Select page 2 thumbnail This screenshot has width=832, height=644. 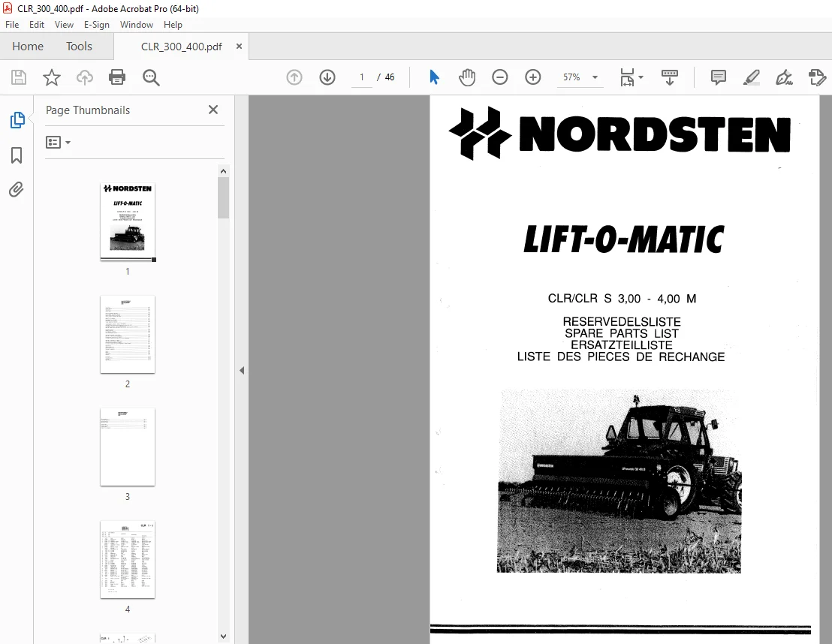[128, 334]
